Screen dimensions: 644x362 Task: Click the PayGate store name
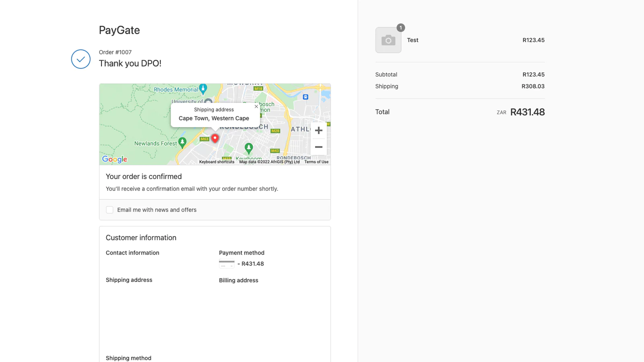point(120,30)
